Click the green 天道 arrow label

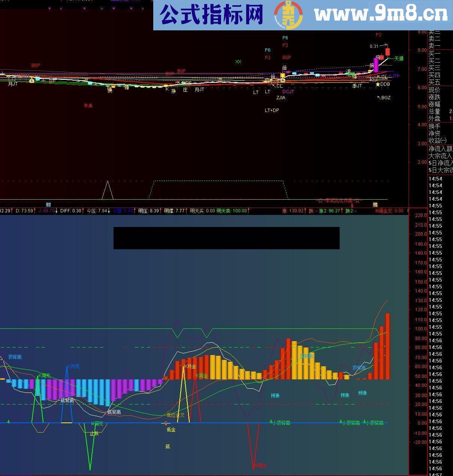(x=396, y=58)
